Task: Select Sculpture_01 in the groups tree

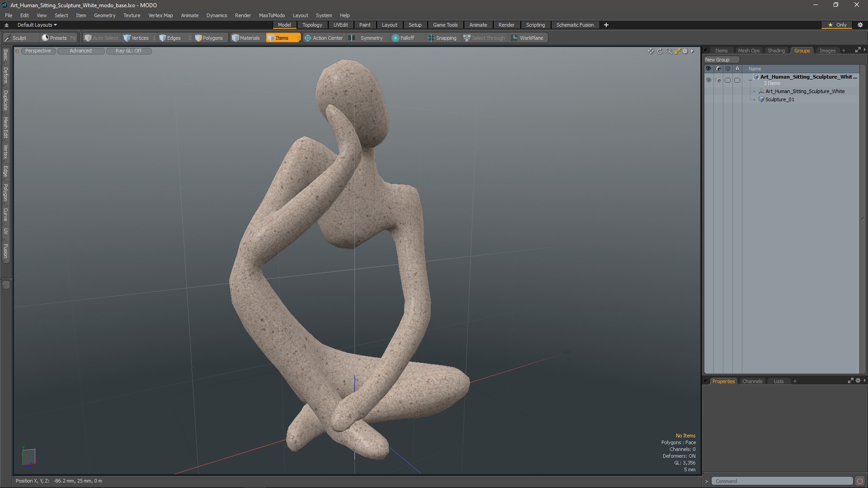Action: pos(779,99)
